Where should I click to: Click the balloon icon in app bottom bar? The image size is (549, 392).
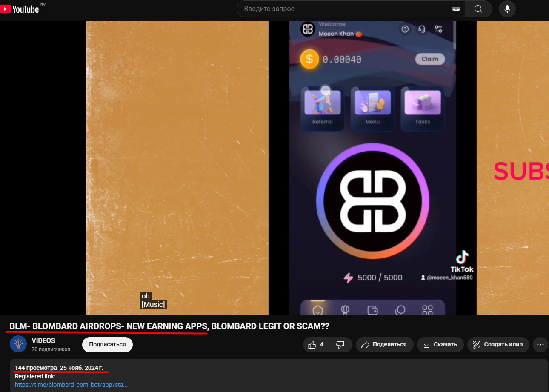(345, 310)
